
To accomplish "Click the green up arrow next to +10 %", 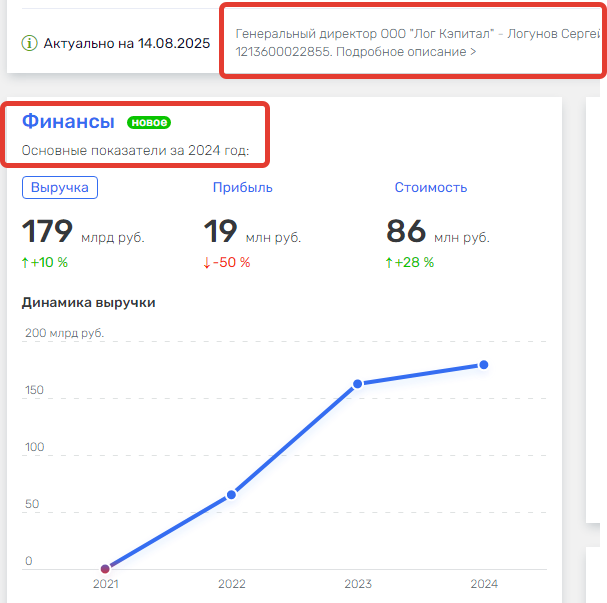I will click(26, 263).
